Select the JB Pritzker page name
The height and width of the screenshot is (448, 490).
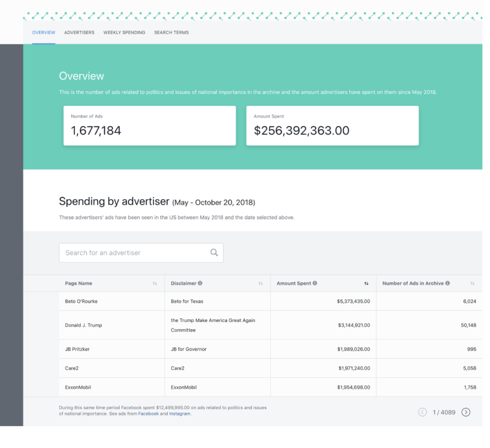[x=77, y=349]
